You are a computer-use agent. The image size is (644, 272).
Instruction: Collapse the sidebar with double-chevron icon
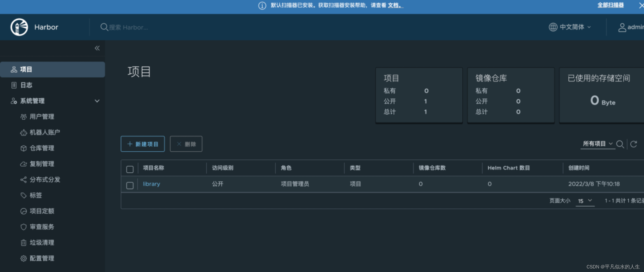click(x=97, y=48)
